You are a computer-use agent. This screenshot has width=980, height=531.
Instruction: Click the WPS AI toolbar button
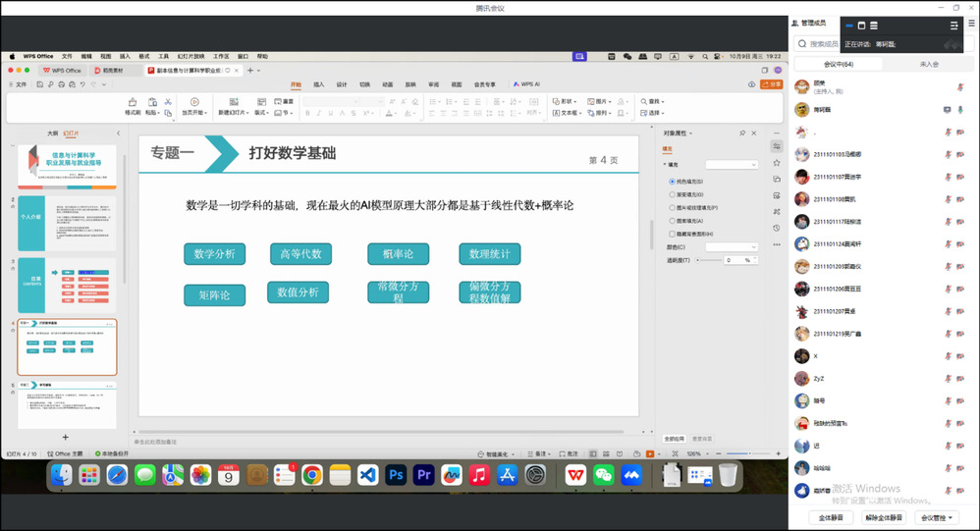coord(527,84)
